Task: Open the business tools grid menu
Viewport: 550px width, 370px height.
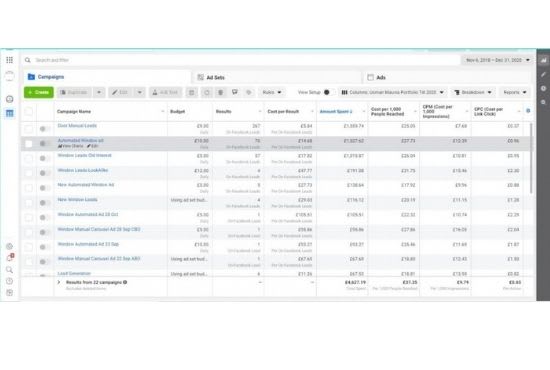Action: [9, 60]
